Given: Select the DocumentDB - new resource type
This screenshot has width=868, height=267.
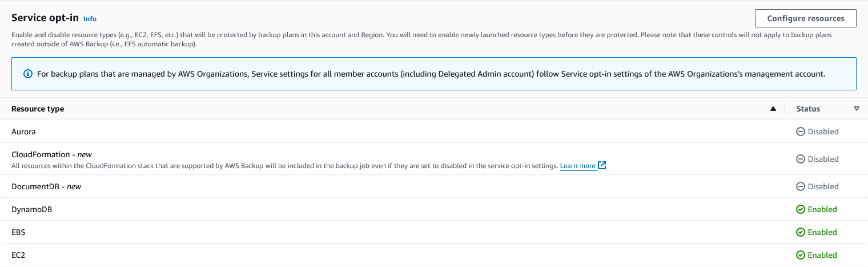Looking at the screenshot, I should [46, 186].
